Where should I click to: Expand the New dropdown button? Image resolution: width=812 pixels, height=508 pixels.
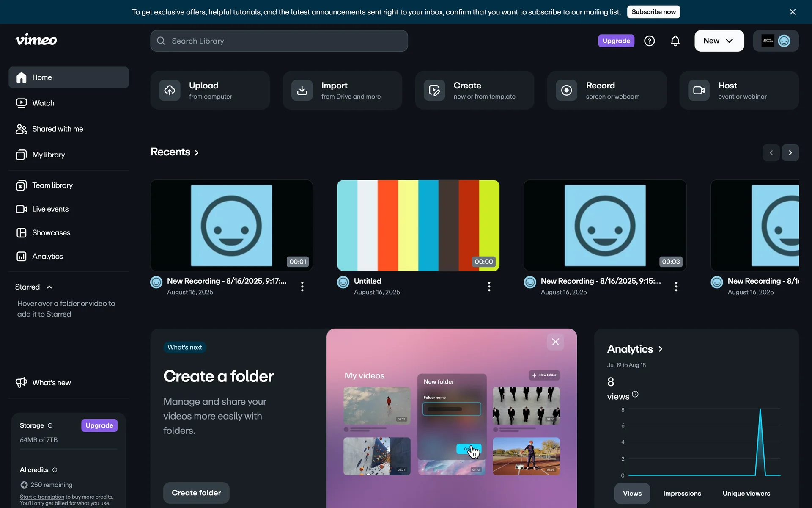click(719, 41)
